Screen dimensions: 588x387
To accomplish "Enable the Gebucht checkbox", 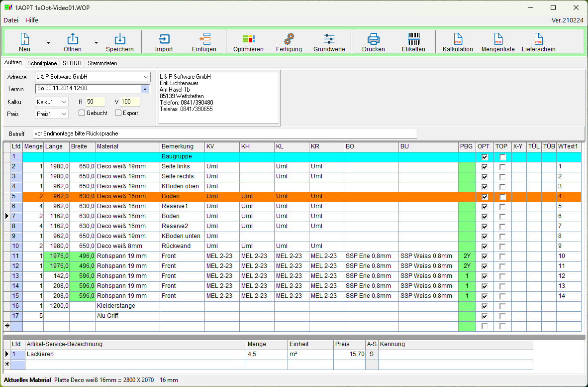I will click(x=81, y=113).
